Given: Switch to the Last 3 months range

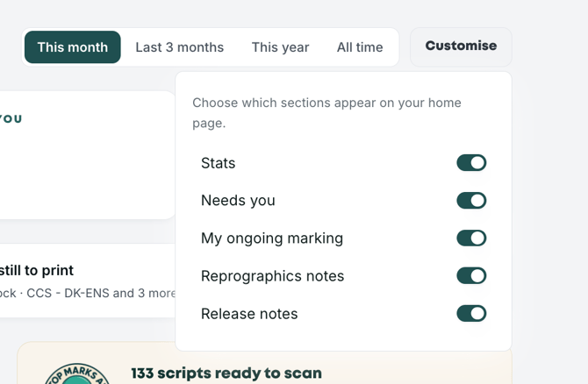Looking at the screenshot, I should coord(180,47).
